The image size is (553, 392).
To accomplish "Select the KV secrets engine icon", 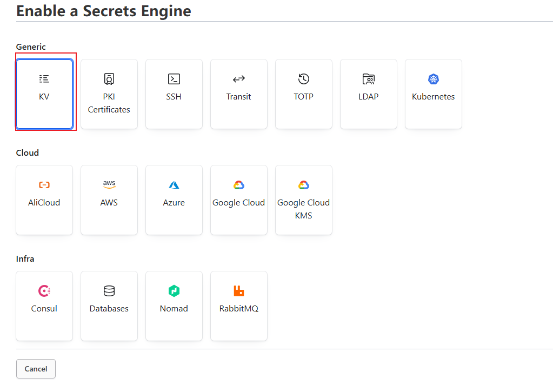I will (44, 79).
